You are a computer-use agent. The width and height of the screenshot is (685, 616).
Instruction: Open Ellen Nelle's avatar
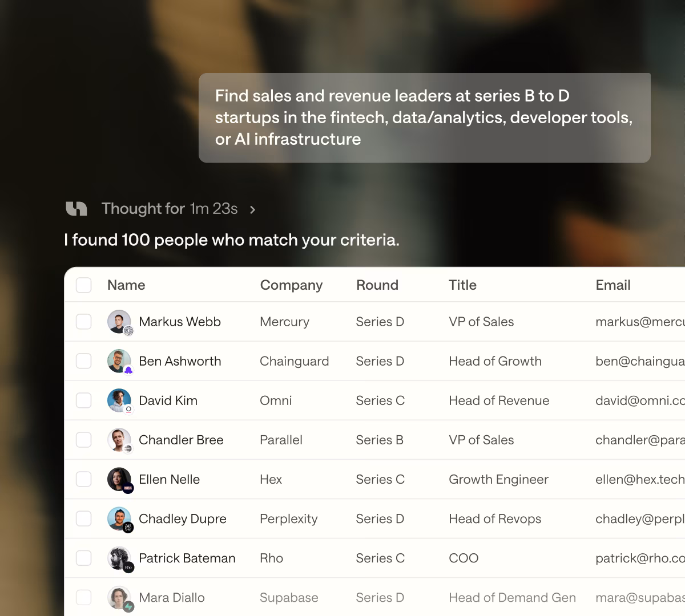tap(119, 479)
